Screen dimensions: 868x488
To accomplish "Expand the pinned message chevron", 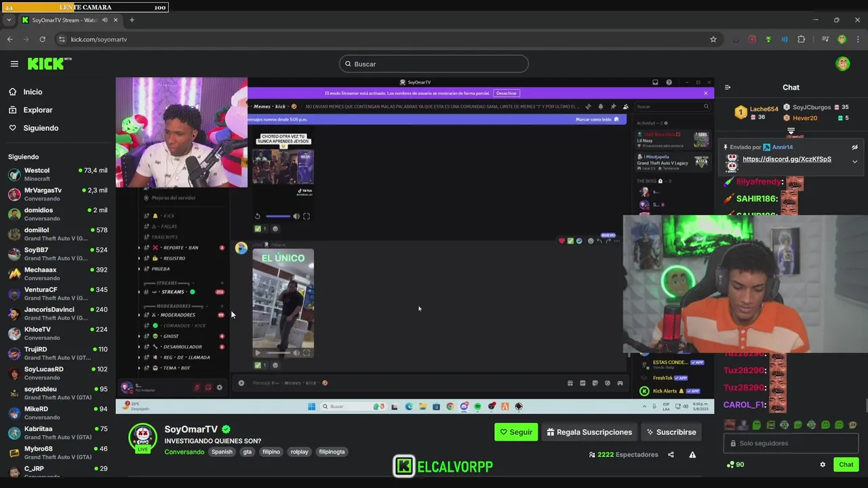I will pos(854,161).
